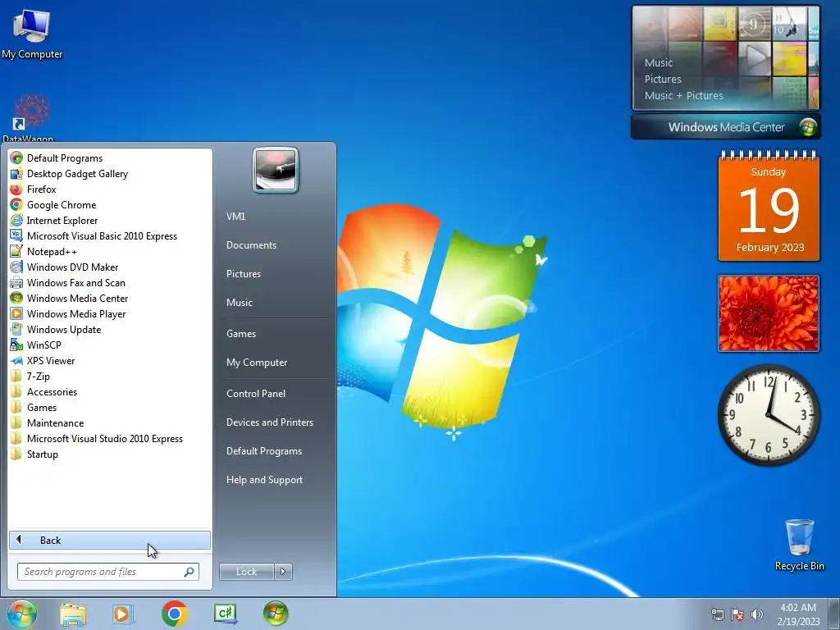Screen dimensions: 840x630
Task: Click the user account picture
Action: [x=276, y=170]
